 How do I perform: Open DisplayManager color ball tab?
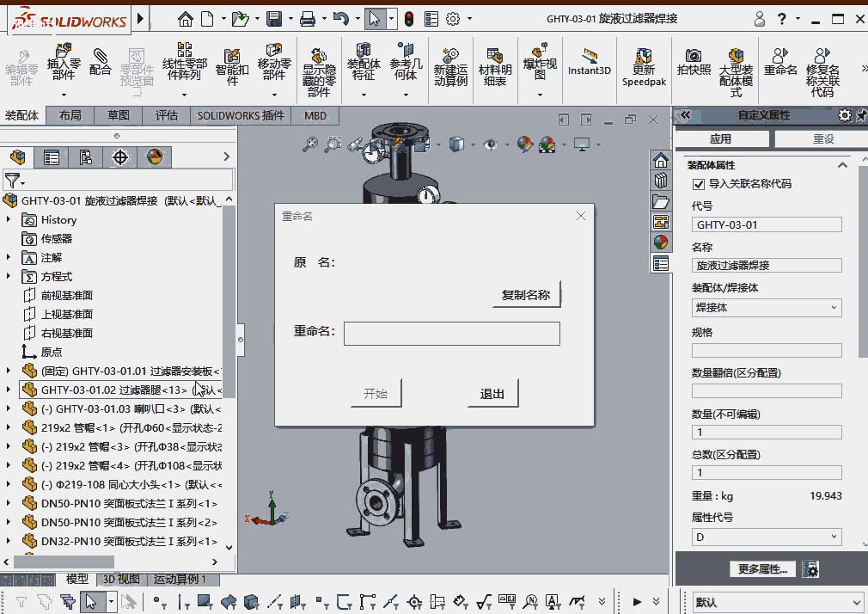(155, 157)
